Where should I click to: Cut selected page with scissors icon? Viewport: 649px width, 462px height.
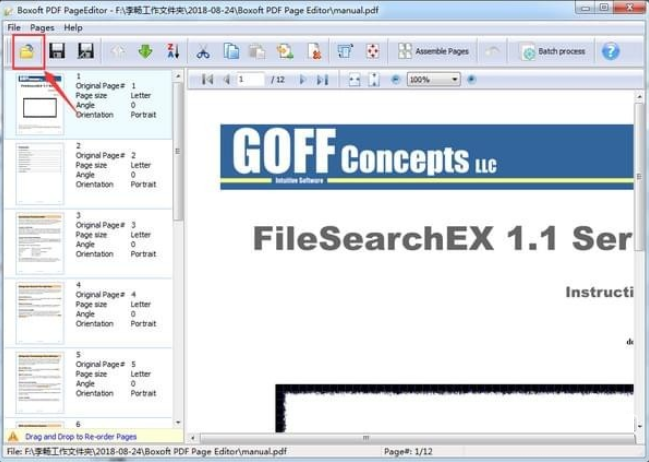tap(203, 52)
